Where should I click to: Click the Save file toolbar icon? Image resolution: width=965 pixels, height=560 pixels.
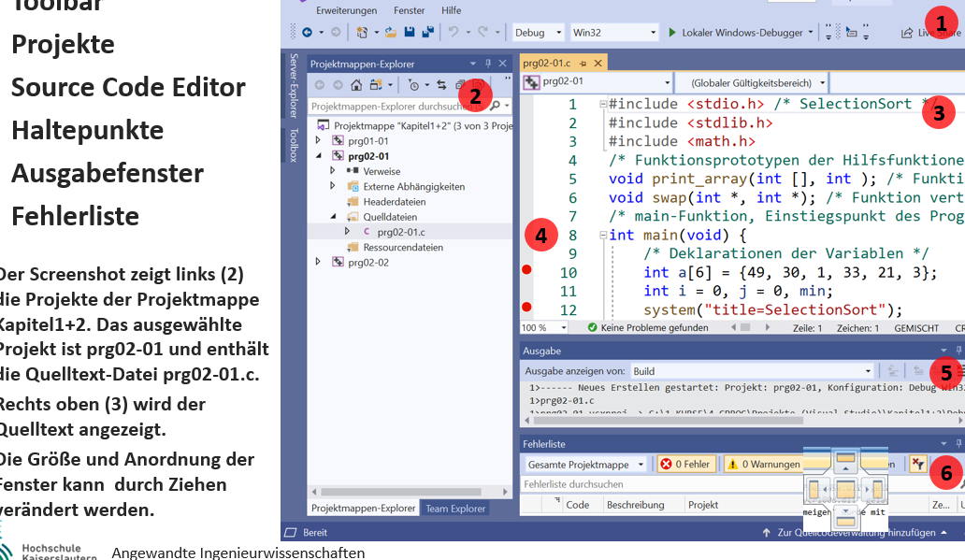(x=410, y=33)
